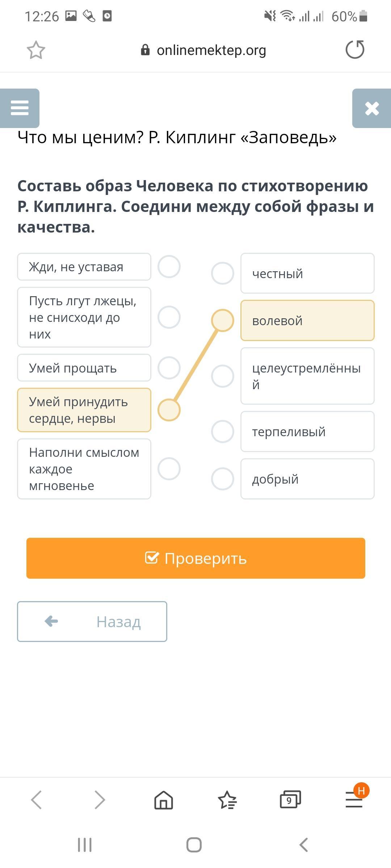Show open tabs counter
The image size is (391, 868).
pyautogui.click(x=290, y=800)
